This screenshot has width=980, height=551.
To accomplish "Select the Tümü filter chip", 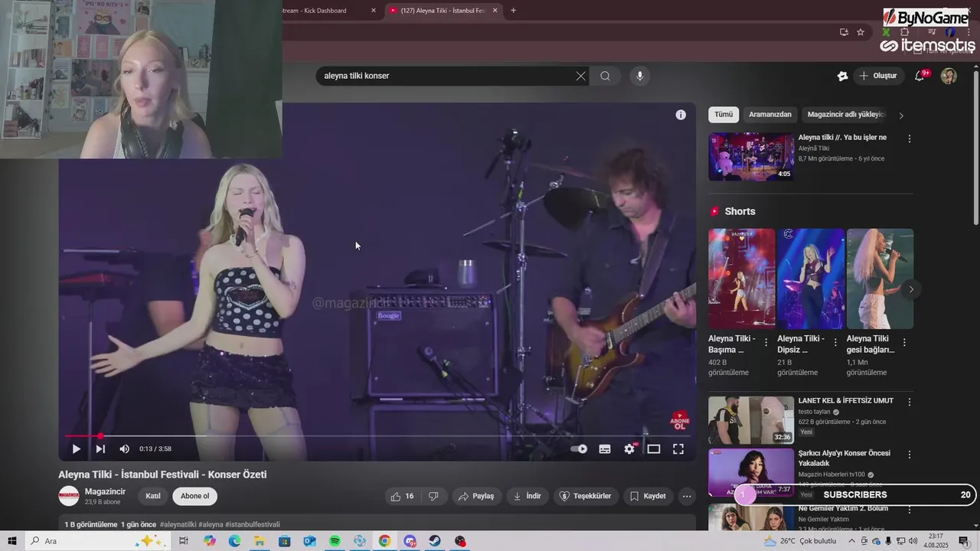I will (724, 115).
